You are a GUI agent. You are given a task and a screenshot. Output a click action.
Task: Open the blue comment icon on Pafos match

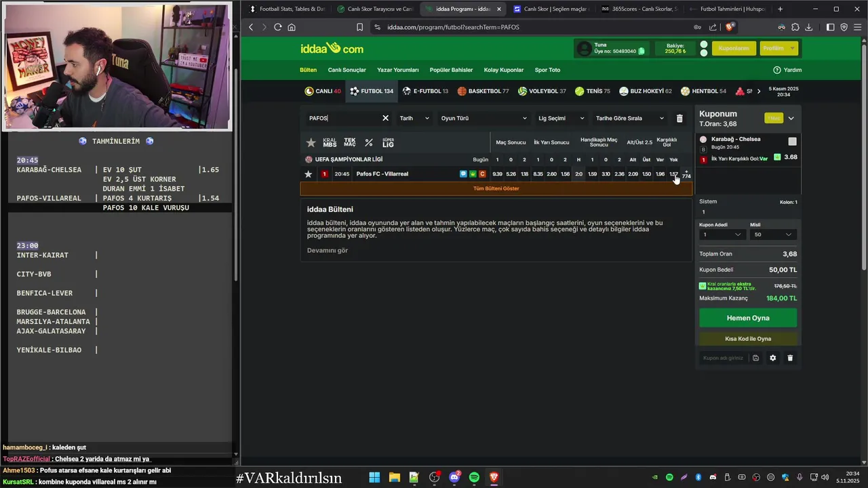[x=463, y=174]
